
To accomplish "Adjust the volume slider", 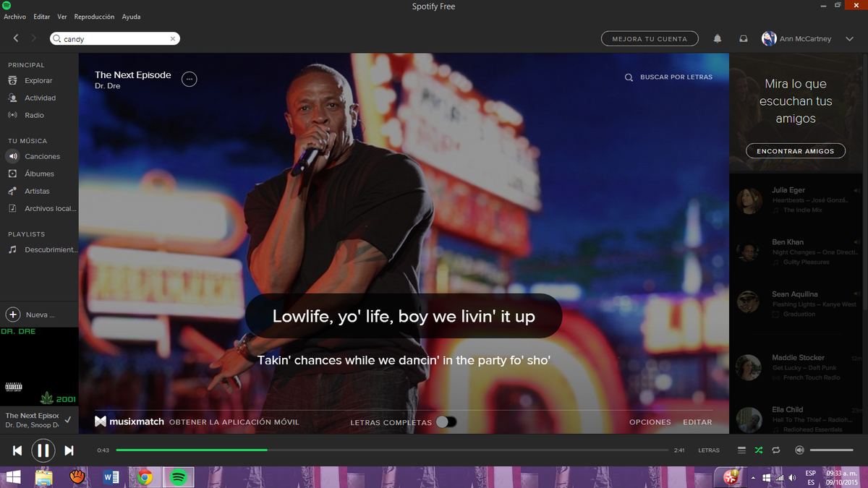I will point(832,450).
